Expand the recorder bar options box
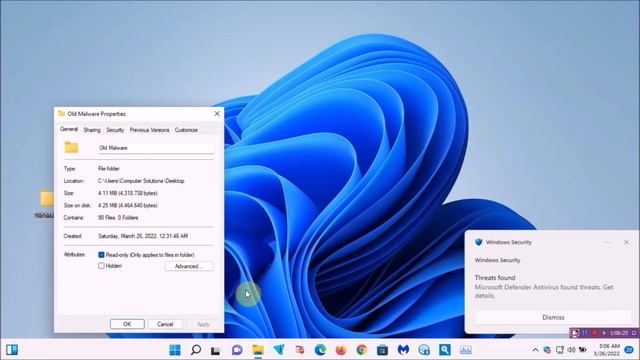Screen dimensions: 640x360 (634, 333)
